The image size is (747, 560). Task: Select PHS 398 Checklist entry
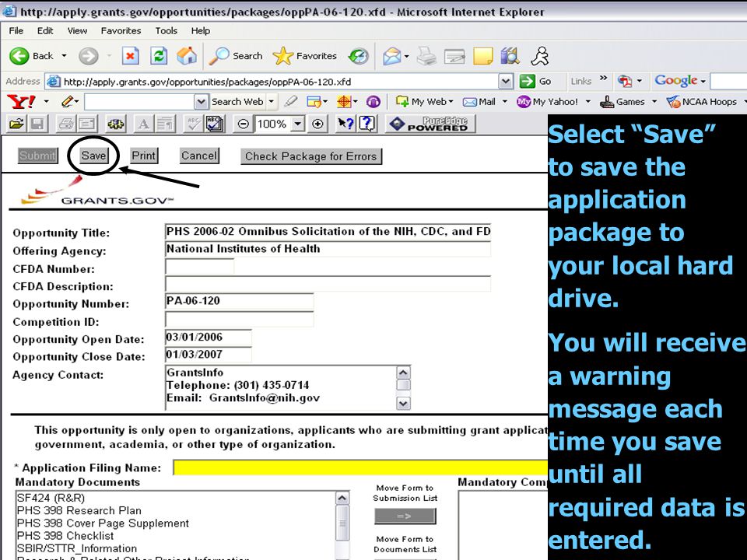point(65,536)
